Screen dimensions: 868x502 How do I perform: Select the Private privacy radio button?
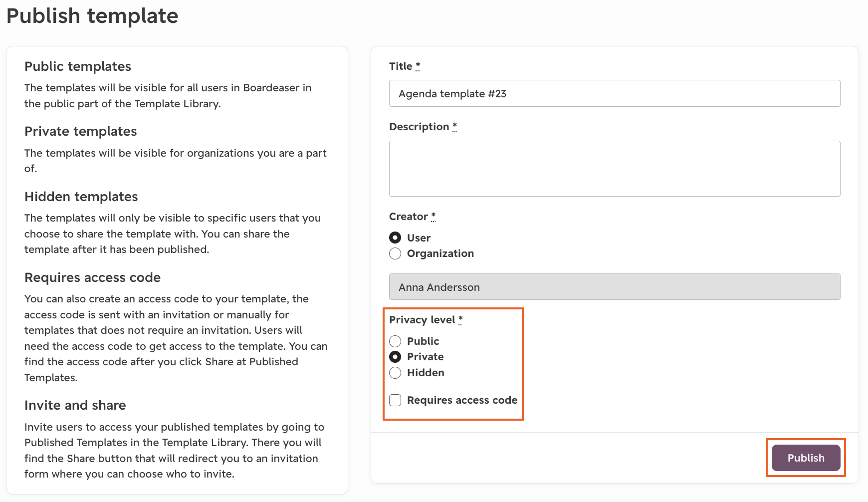395,357
